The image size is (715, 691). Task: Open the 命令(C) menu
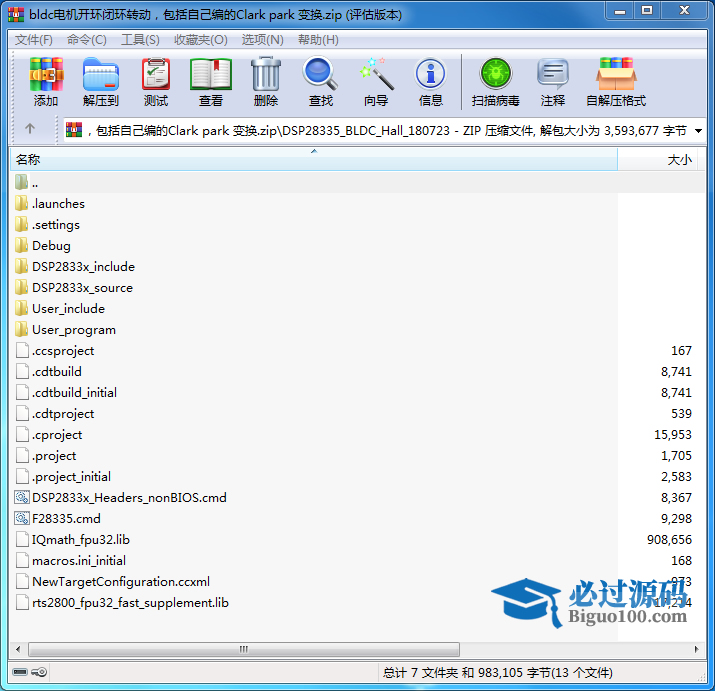(87, 40)
